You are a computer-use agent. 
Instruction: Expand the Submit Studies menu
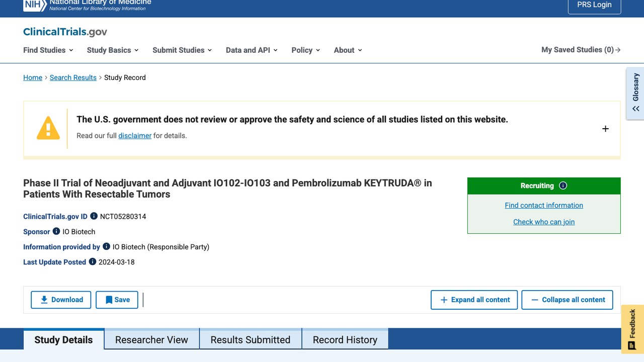click(182, 50)
